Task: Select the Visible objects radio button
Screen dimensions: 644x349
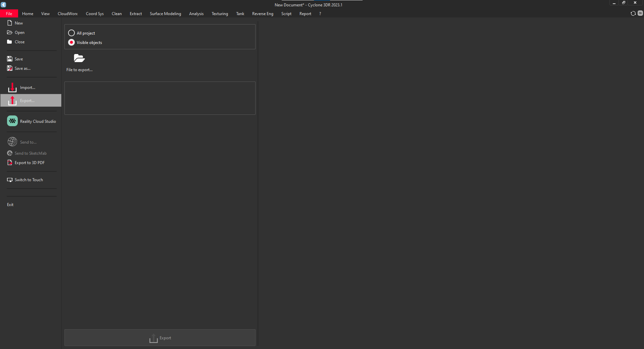Action: [x=71, y=42]
